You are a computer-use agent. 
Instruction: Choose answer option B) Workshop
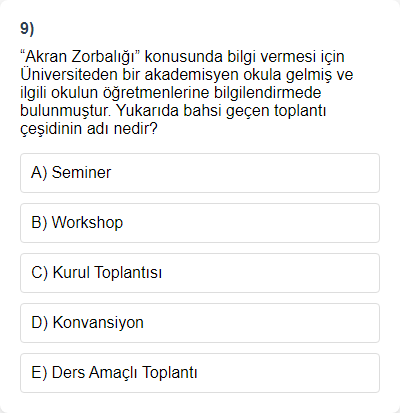coord(200,223)
